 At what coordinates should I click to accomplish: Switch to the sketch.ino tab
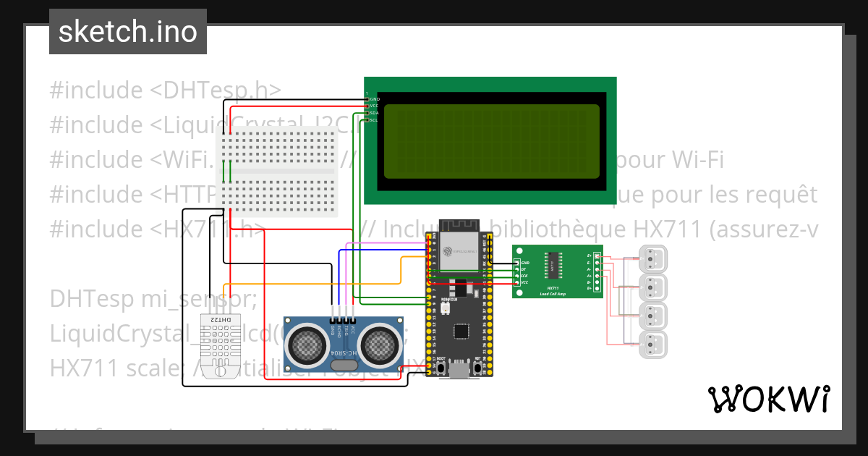pyautogui.click(x=127, y=31)
